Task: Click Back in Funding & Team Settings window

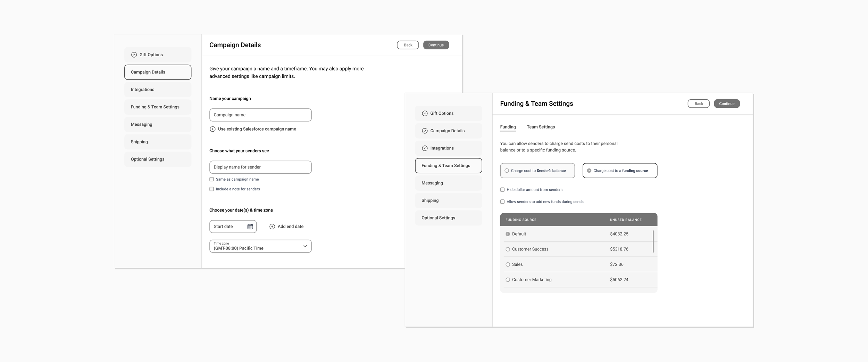Action: (699, 104)
